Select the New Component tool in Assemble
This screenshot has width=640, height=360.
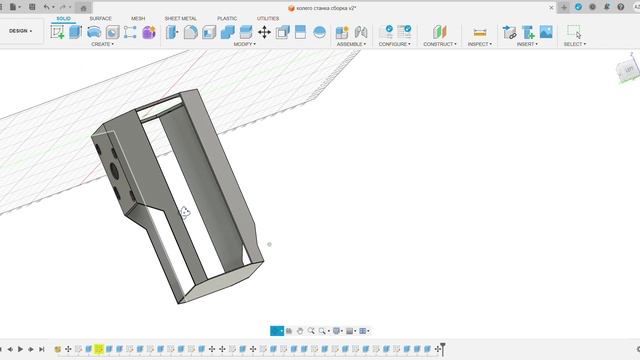click(342, 32)
